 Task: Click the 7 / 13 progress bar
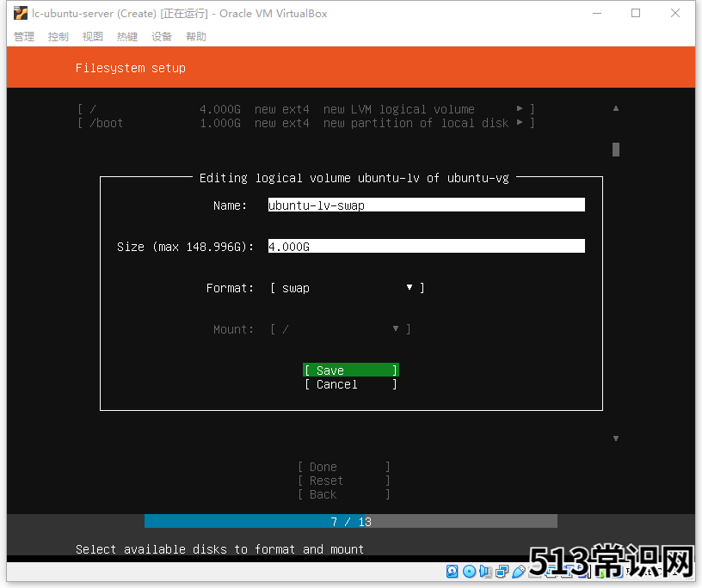tap(350, 521)
